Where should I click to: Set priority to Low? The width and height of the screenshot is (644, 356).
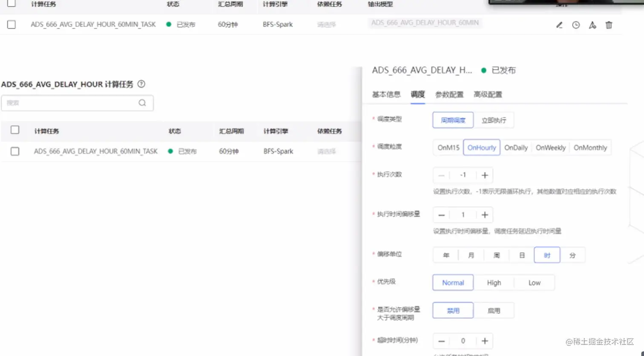coord(535,283)
